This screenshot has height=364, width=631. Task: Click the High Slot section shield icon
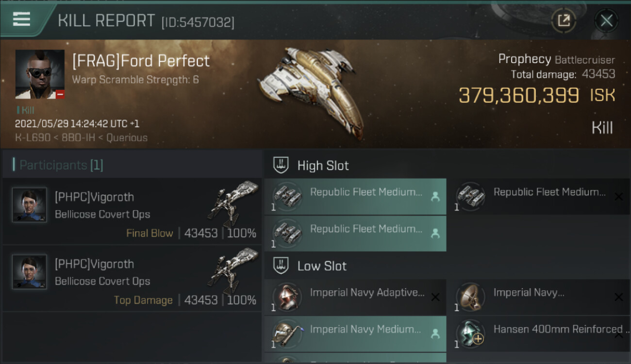pyautogui.click(x=282, y=165)
